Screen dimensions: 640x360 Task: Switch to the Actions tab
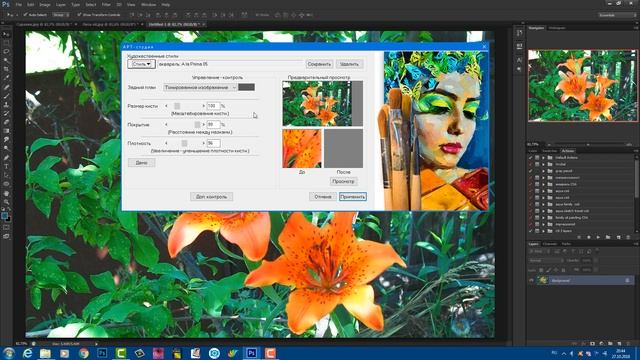pyautogui.click(x=568, y=151)
